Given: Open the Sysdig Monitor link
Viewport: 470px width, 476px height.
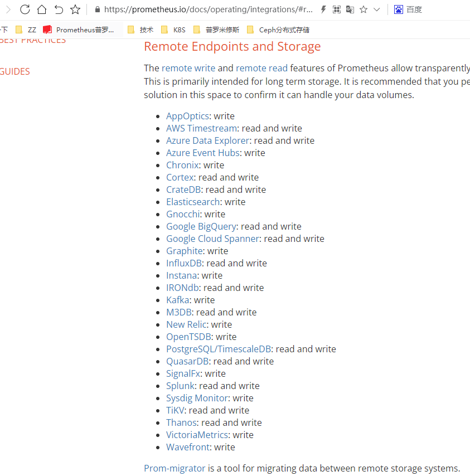Looking at the screenshot, I should click(x=197, y=398).
